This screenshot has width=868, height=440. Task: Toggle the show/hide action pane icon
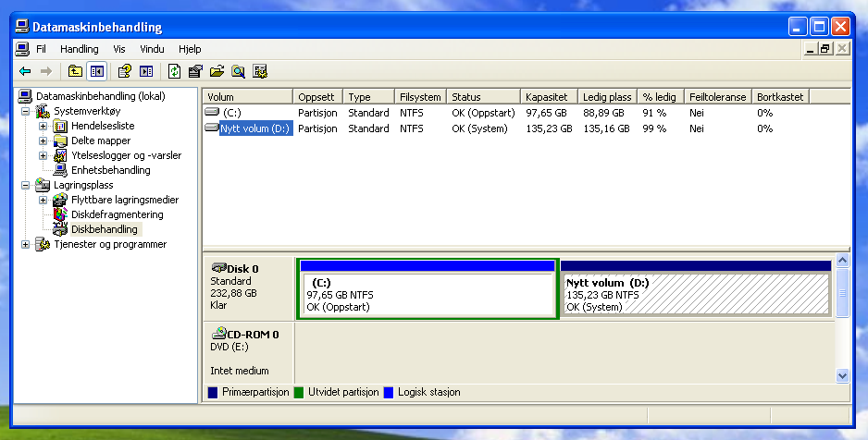[x=146, y=71]
